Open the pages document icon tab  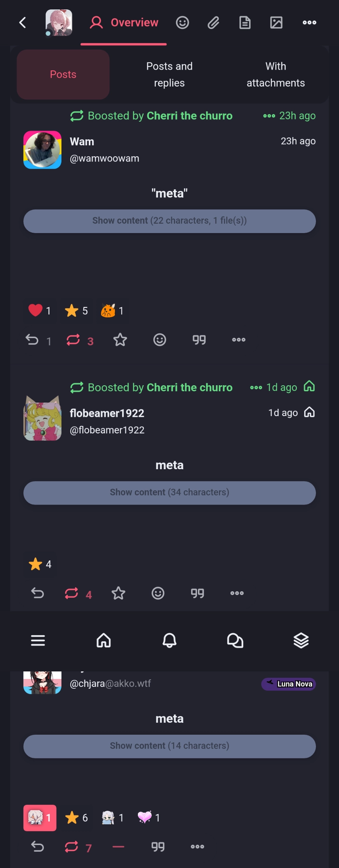(245, 22)
